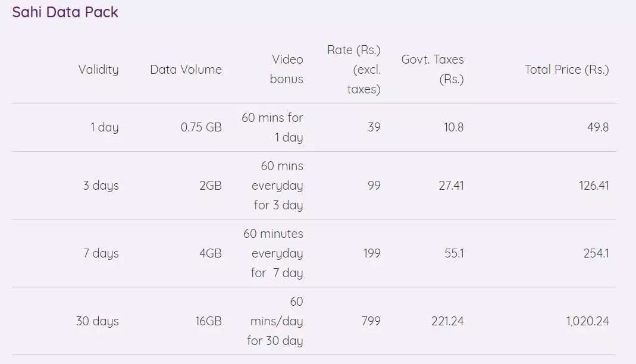Image resolution: width=636 pixels, height=364 pixels.
Task: Click the 27.41 govt. taxes cell
Action: point(451,186)
